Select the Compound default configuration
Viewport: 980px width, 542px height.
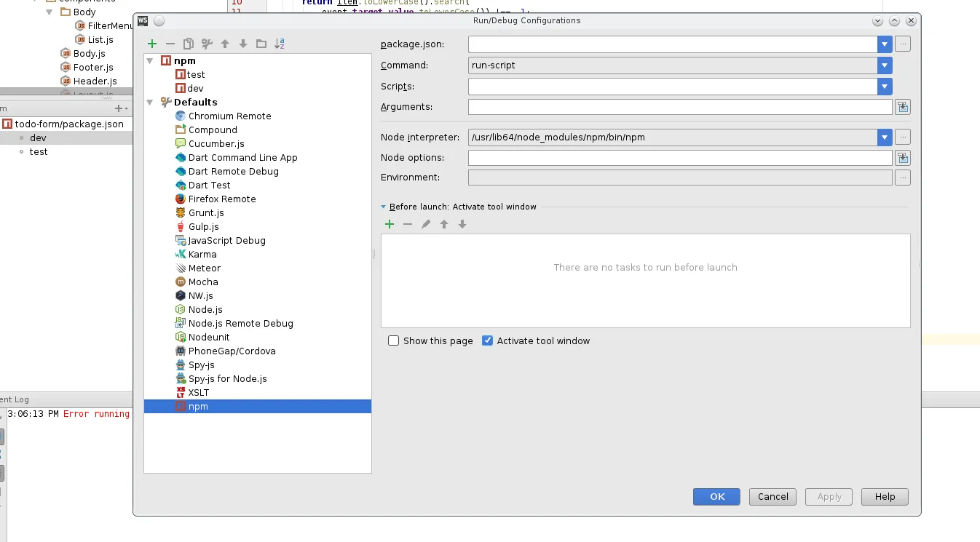click(206, 130)
